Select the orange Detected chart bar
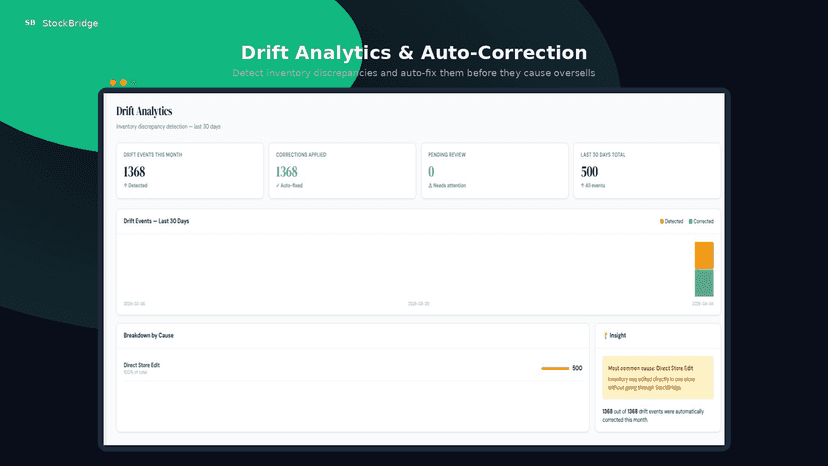828x466 pixels. [x=704, y=256]
